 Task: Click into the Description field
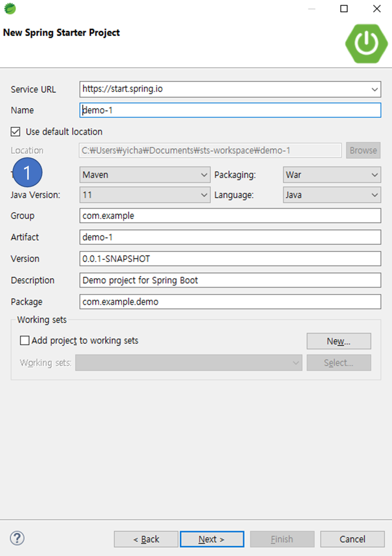[x=230, y=280]
